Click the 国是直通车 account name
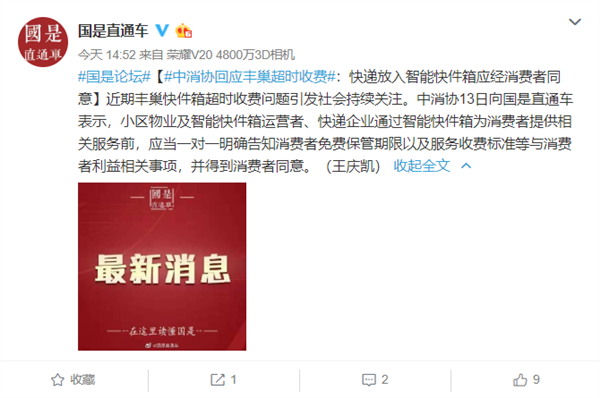The width and height of the screenshot is (600, 398). [113, 31]
